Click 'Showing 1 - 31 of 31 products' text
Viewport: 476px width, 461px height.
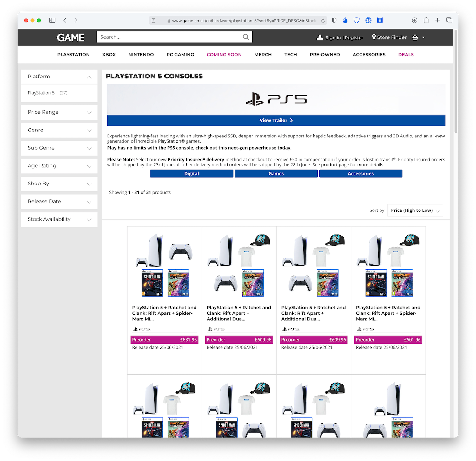pos(140,192)
